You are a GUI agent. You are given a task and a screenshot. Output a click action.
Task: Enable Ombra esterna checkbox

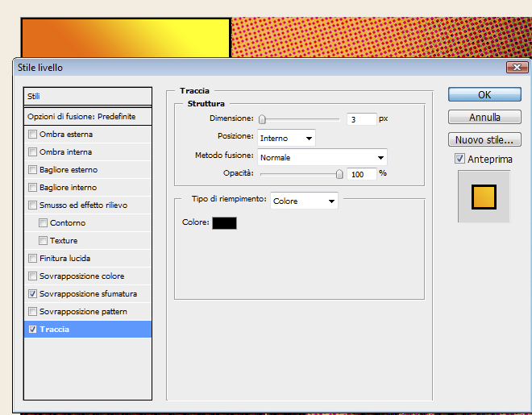coord(32,135)
